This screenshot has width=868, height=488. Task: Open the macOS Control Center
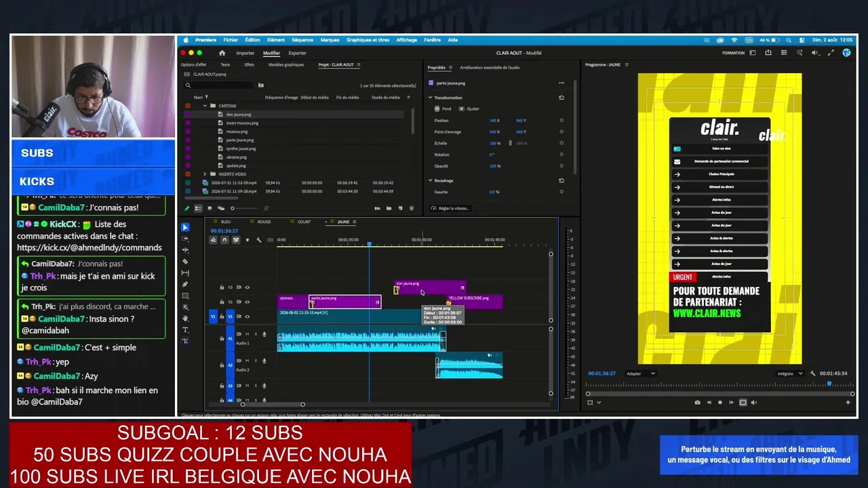802,40
